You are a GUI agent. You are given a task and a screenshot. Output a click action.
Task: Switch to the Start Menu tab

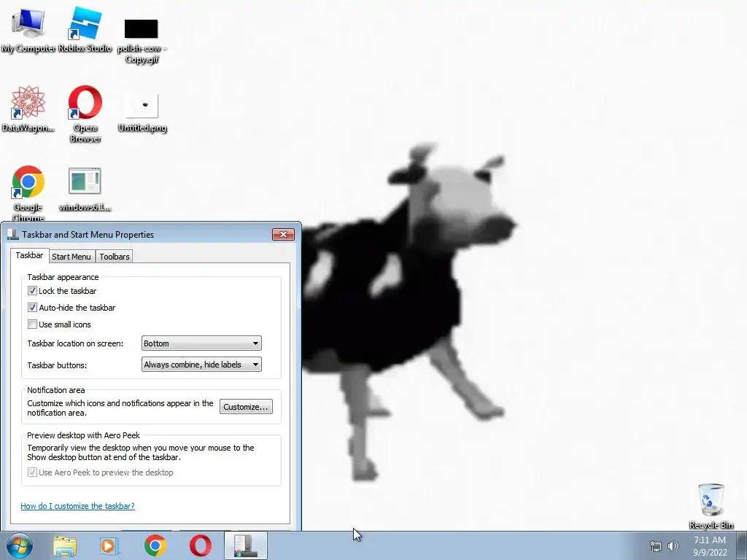click(71, 257)
